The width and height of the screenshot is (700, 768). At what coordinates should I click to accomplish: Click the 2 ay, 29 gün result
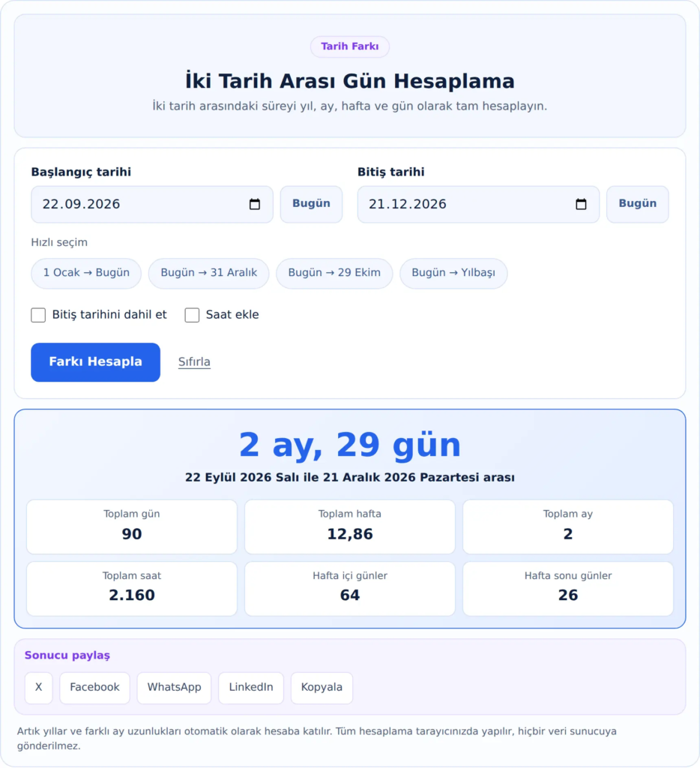(350, 445)
